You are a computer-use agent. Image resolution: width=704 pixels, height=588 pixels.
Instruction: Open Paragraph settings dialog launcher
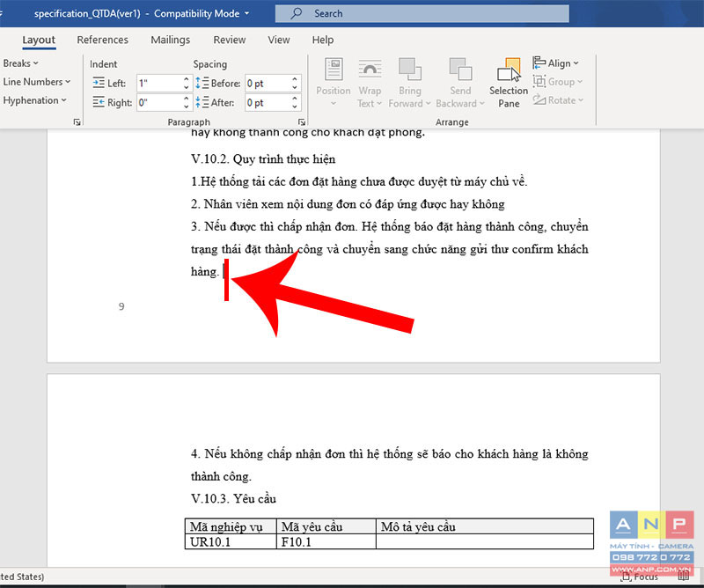click(x=301, y=122)
